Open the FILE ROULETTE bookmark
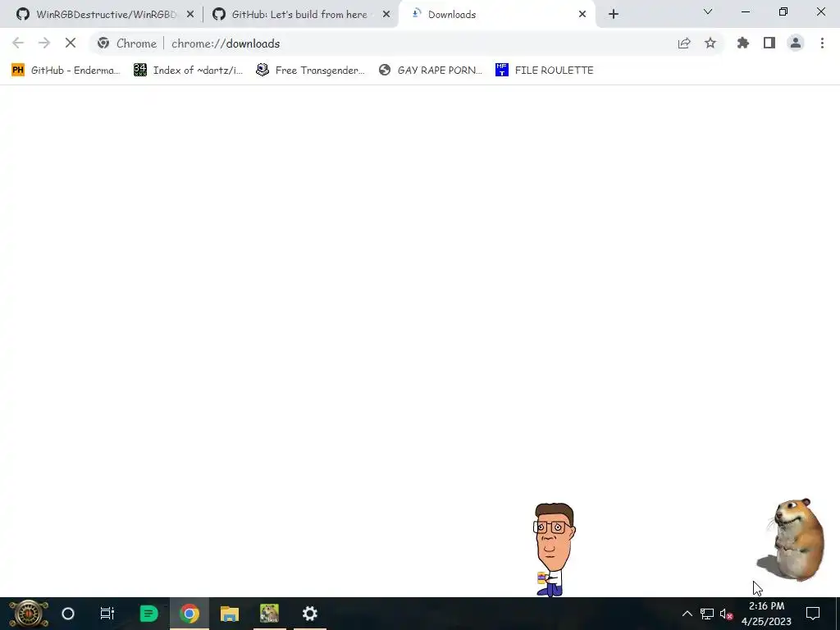 pos(545,71)
